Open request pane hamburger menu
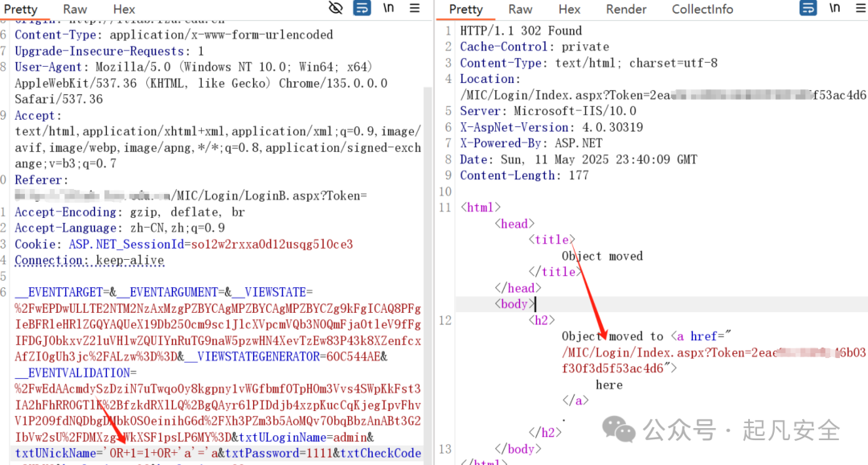 [415, 8]
